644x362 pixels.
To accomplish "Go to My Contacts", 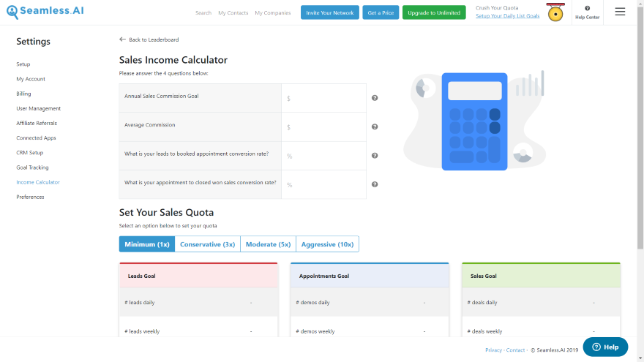I will point(233,12).
